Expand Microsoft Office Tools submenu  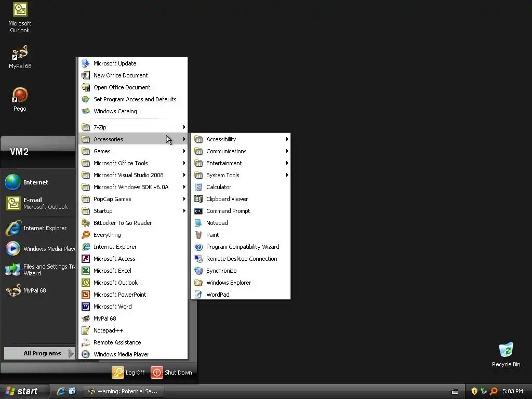(133, 163)
